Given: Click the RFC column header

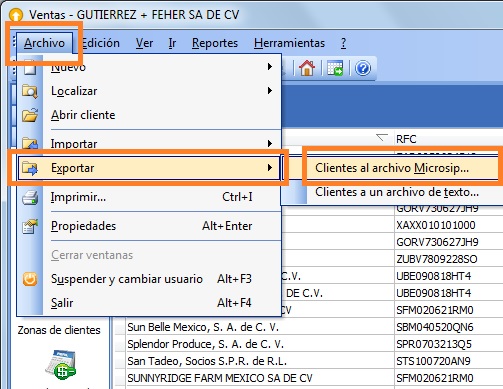Looking at the screenshot, I should (448, 139).
